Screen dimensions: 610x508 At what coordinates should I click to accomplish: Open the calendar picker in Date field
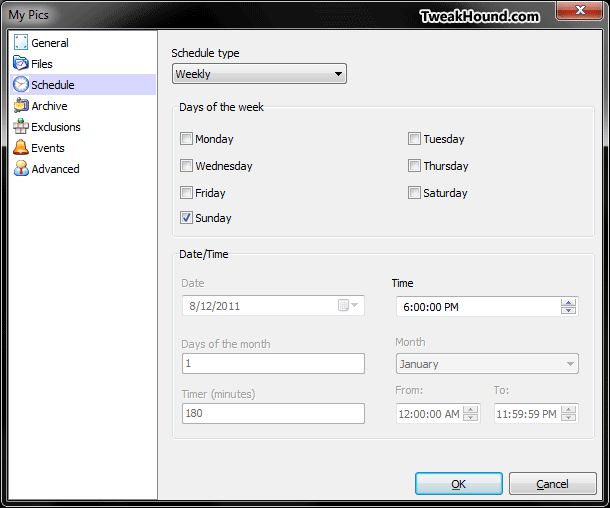pos(348,305)
